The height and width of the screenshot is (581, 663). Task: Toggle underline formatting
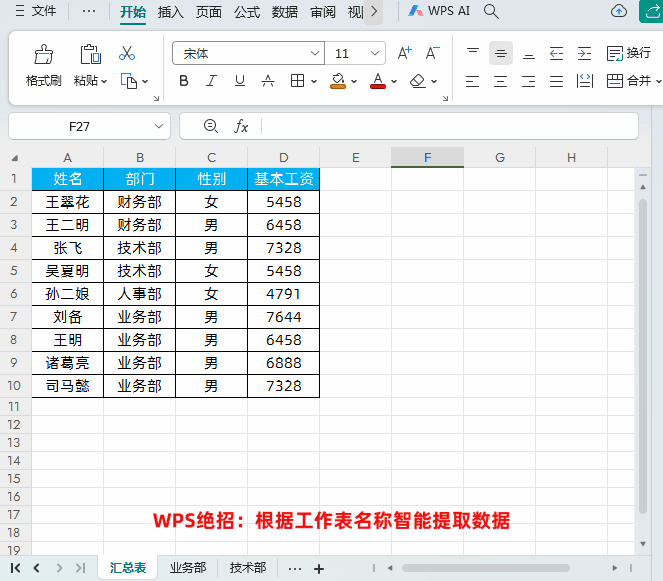click(240, 81)
